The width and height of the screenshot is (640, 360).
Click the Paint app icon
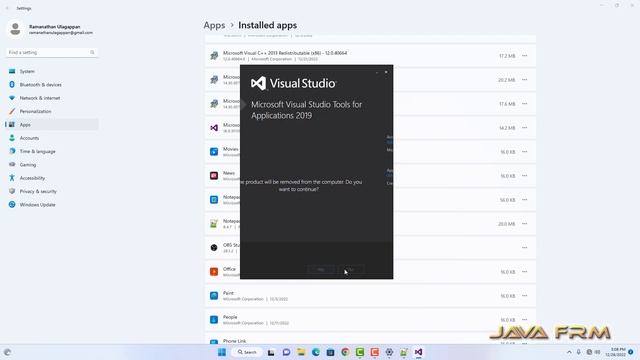click(x=214, y=296)
